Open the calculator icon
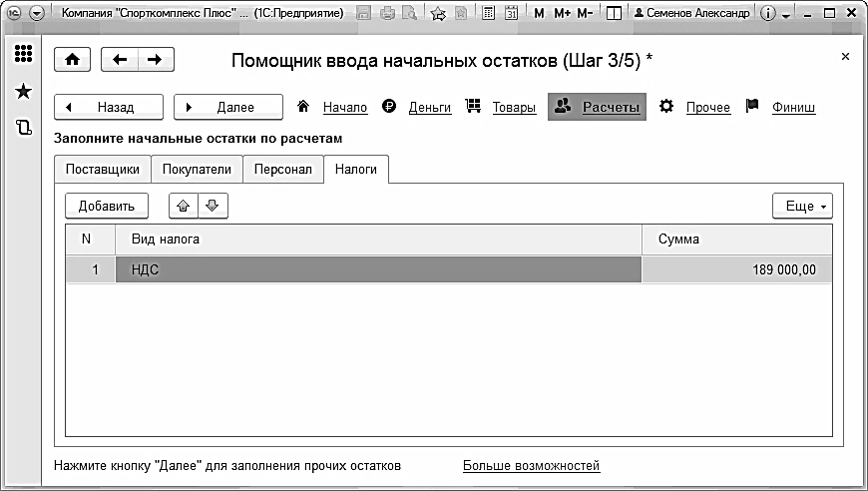The height and width of the screenshot is (491, 868). (488, 13)
